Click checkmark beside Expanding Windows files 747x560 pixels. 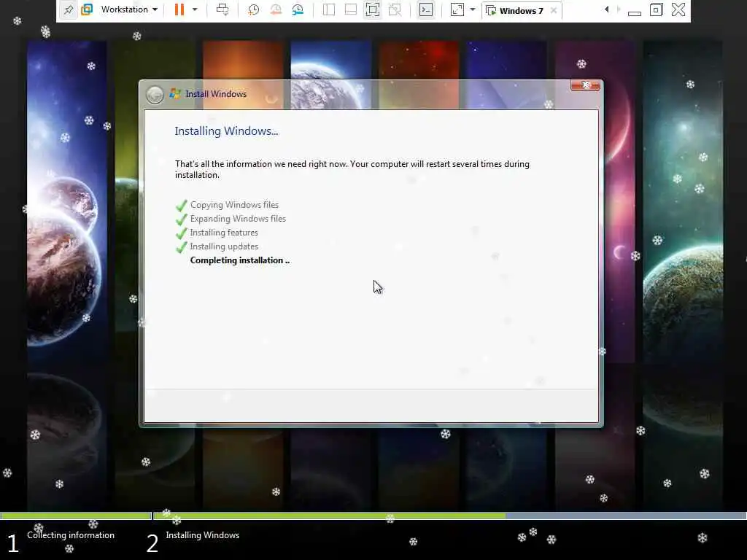coord(182,219)
